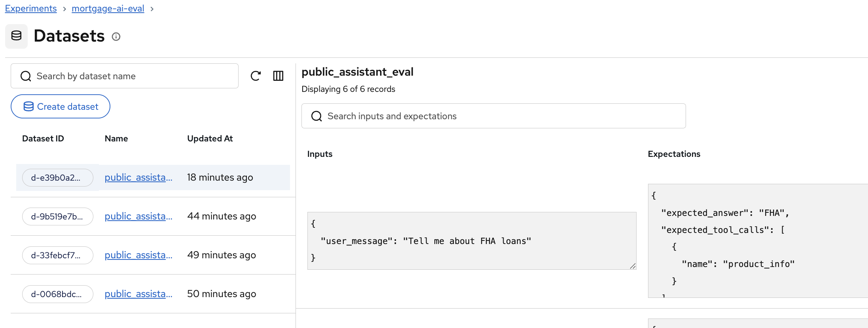
Task: Select dataset ID tag d-33febcf7
Action: pyautogui.click(x=57, y=256)
